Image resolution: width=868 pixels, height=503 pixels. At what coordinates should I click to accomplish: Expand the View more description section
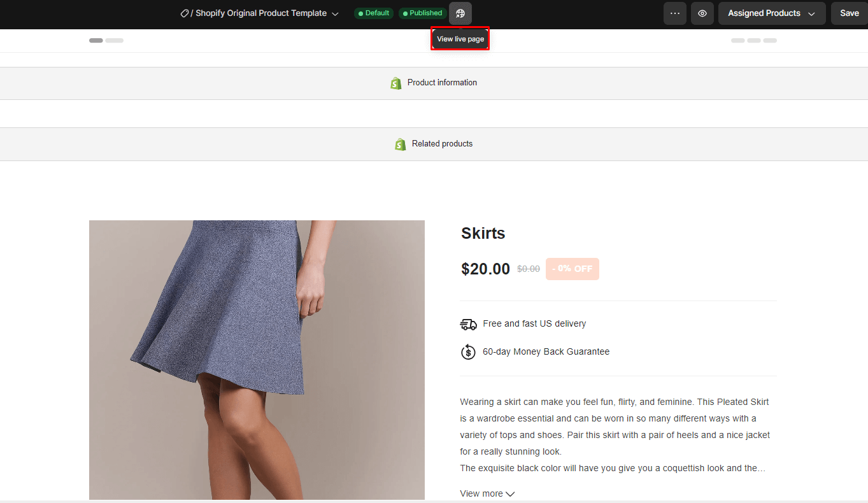tap(487, 493)
